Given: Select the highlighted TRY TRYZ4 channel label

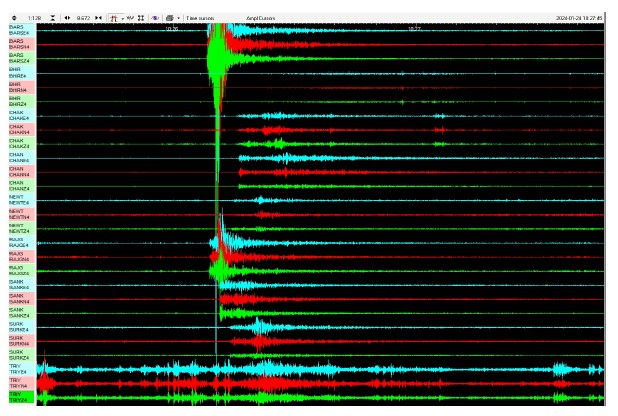Looking at the screenshot, I should (18, 397).
